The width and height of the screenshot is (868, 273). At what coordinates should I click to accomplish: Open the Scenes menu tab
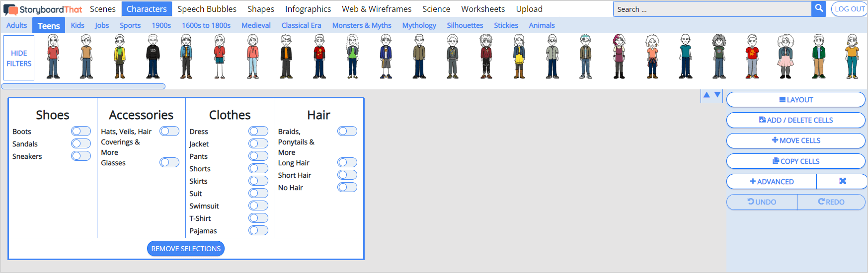tap(103, 9)
